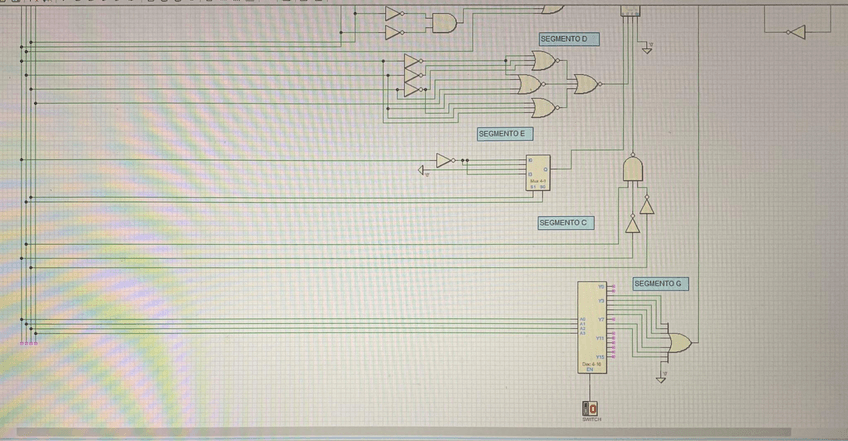Click the inverter feeding the Mux 4-1
The image size is (848, 441).
[x=446, y=160]
